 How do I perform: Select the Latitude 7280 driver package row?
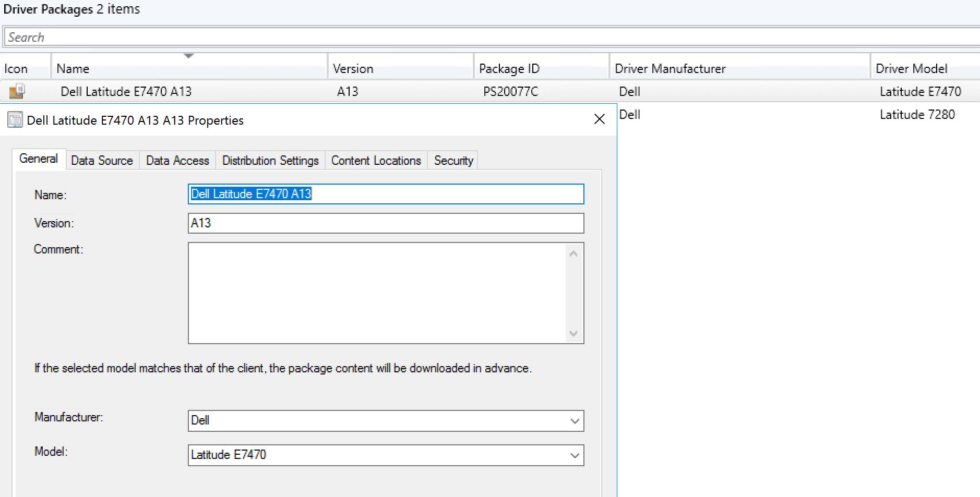[x=783, y=114]
